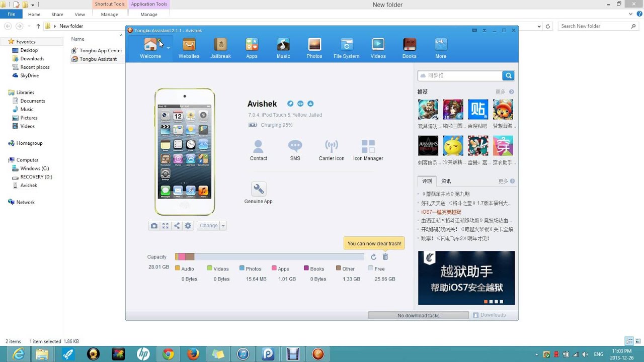The height and width of the screenshot is (362, 644).
Task: Open the Photos section in toolbar
Action: (314, 48)
